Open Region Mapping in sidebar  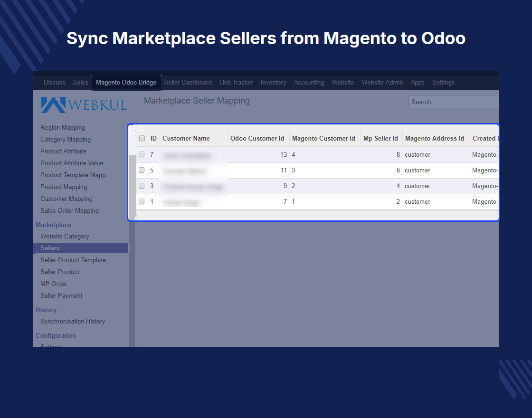(x=63, y=128)
